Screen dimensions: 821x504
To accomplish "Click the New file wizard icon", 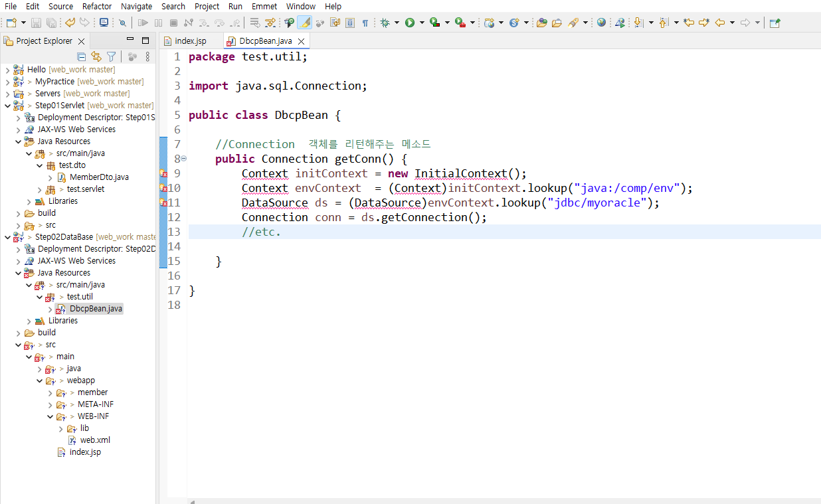I will click(x=11, y=23).
